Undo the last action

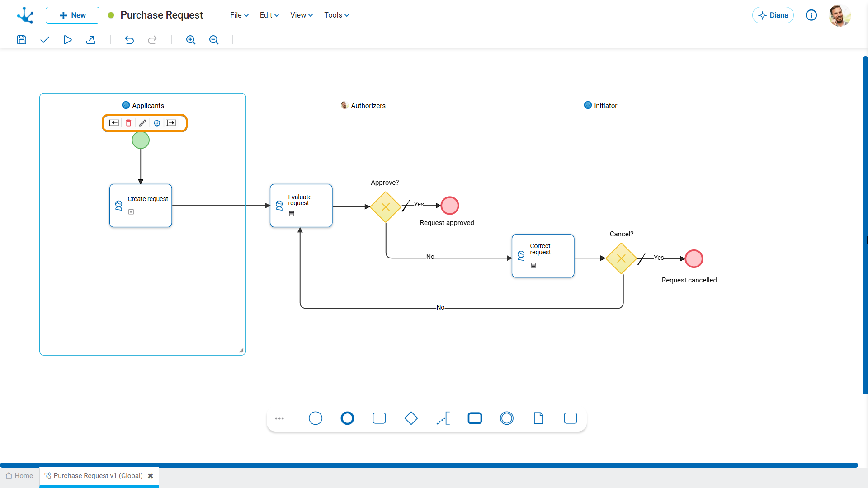point(129,40)
